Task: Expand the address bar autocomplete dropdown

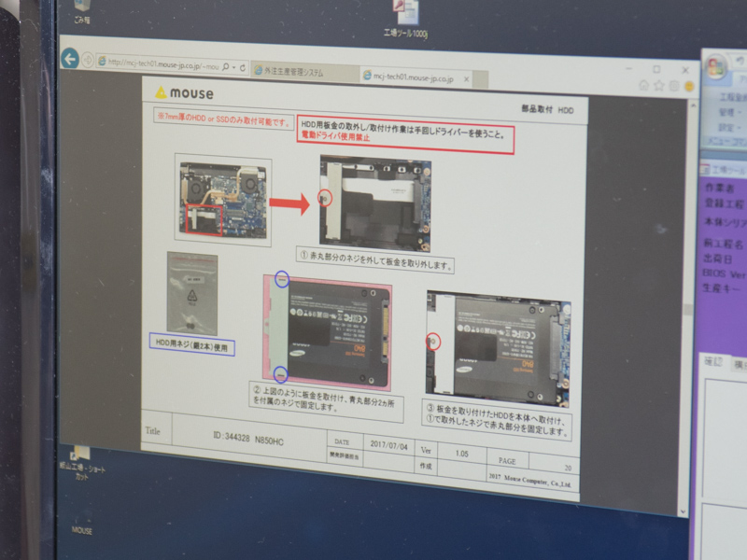Action: point(233,67)
